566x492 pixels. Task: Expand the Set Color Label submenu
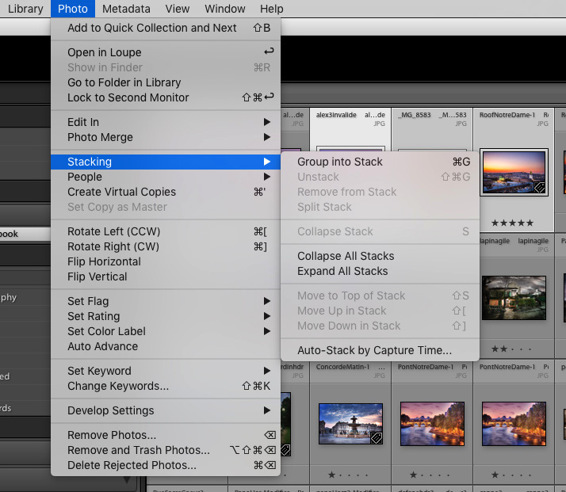166,331
